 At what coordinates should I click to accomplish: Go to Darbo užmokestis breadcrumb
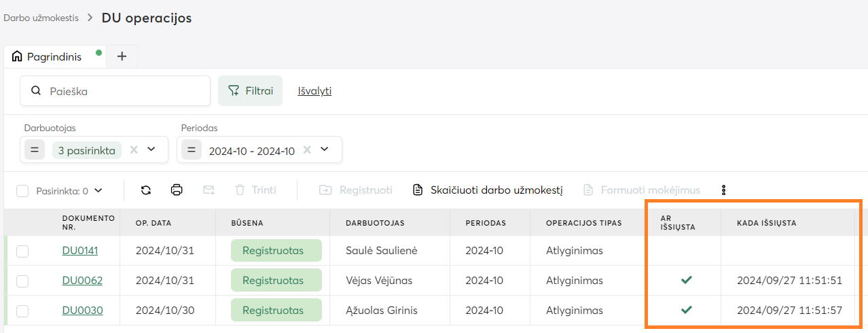(x=41, y=18)
